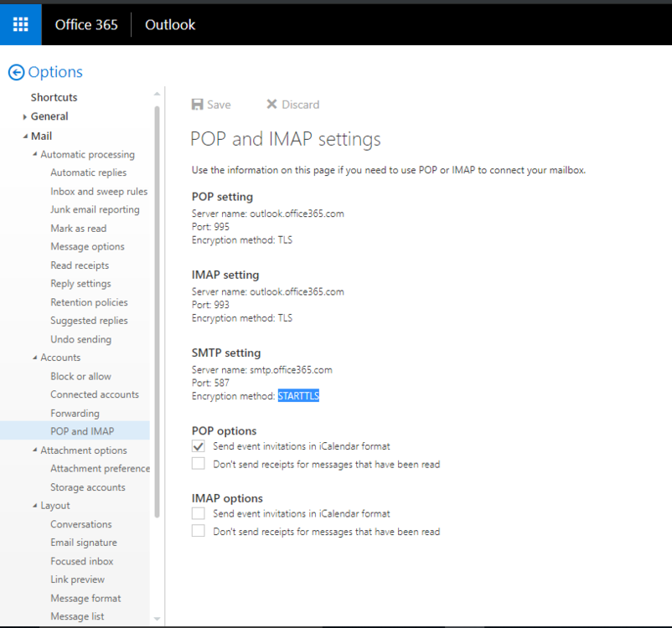This screenshot has width=672, height=628.
Task: Click the Options back arrow icon
Action: [x=16, y=73]
